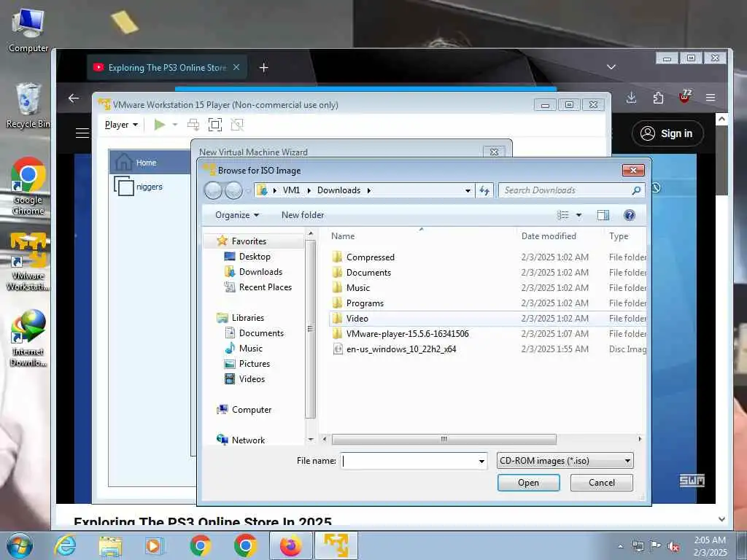Viewport: 747px width, 560px height.
Task: Change view icon in ISO dialog
Action: (x=562, y=215)
